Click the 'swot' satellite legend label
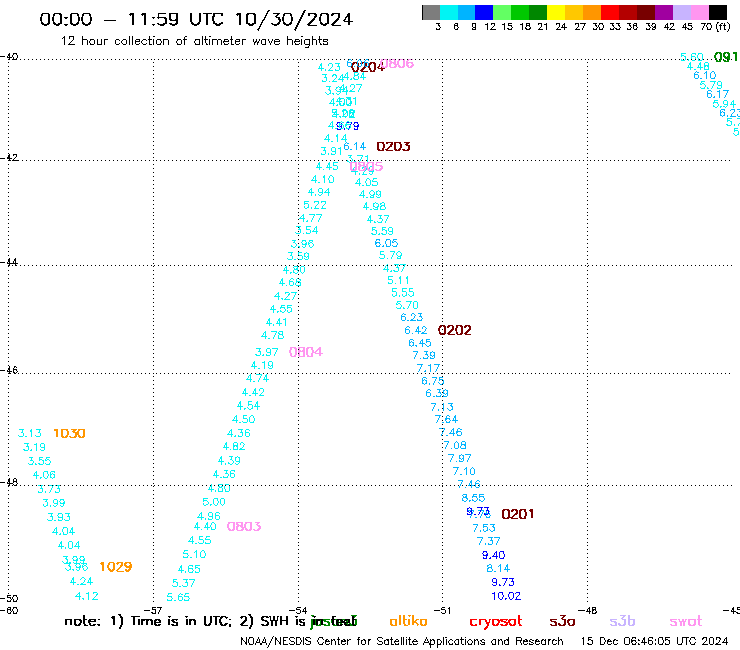 tap(686, 622)
